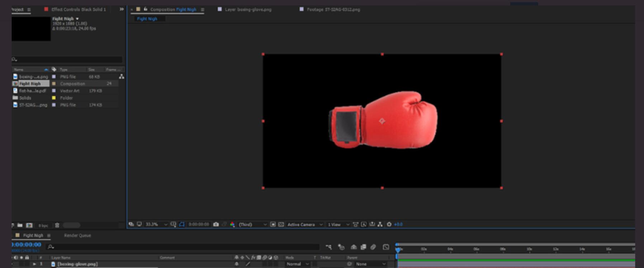
Task: Open Effect Controls Black Solid 1 tab
Action: click(x=79, y=9)
